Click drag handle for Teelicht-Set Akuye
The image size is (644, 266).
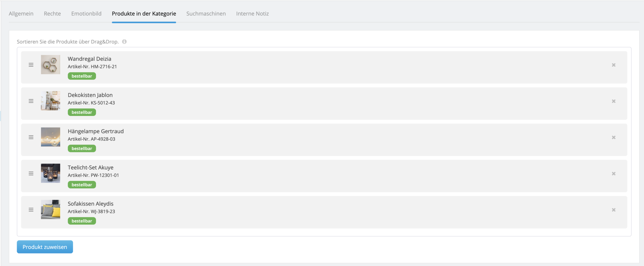pyautogui.click(x=31, y=174)
